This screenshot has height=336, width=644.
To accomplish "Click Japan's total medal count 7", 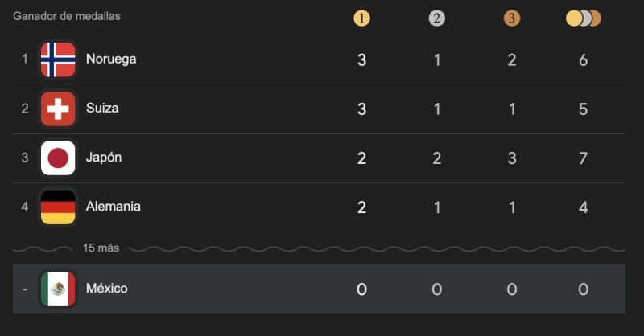I will [x=584, y=158].
